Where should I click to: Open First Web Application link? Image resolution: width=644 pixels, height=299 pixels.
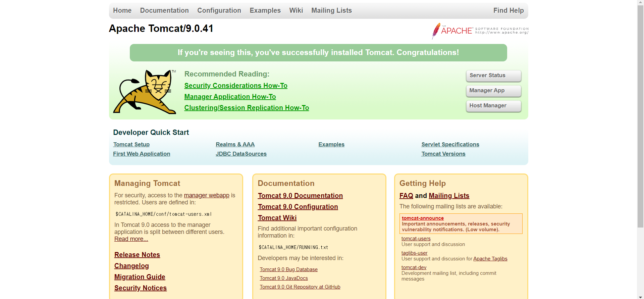(x=142, y=154)
